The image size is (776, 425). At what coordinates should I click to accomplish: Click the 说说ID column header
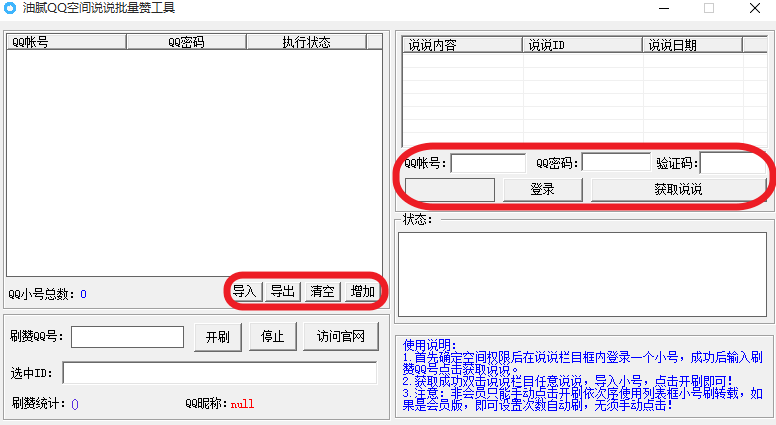[582, 45]
